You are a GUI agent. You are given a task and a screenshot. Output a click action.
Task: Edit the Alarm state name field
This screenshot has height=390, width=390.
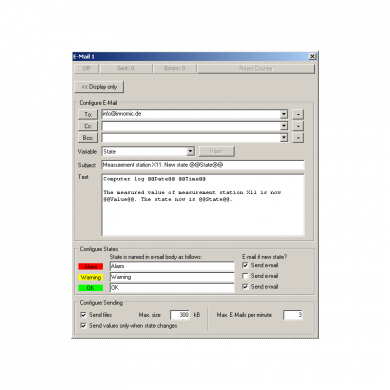(172, 266)
